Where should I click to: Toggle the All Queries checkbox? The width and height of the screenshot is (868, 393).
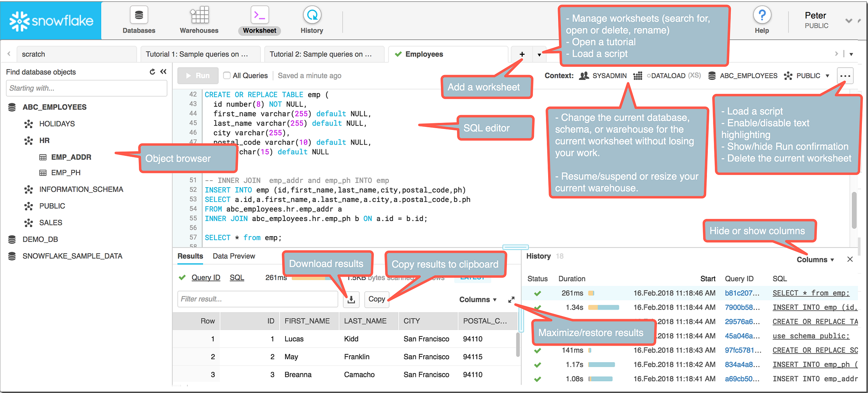pyautogui.click(x=227, y=76)
